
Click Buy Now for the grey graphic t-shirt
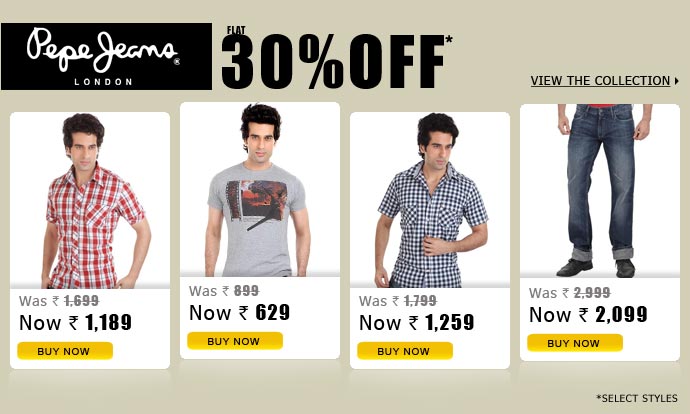pos(235,341)
